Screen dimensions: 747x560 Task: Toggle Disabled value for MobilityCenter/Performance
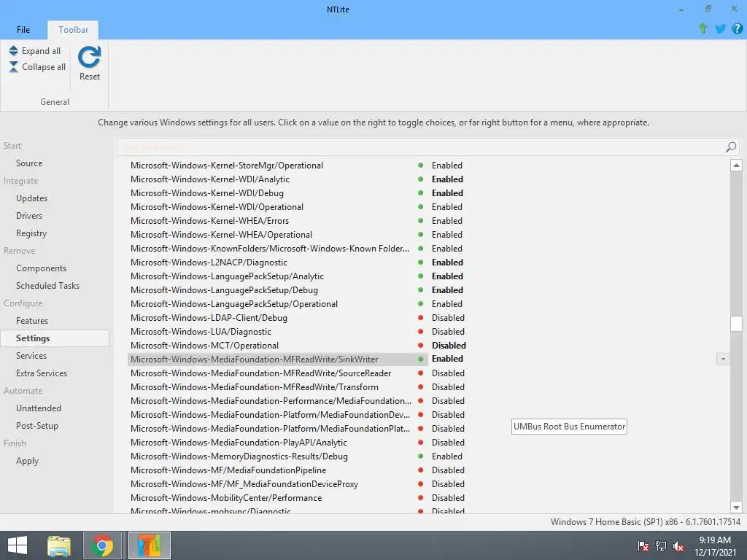(x=448, y=497)
